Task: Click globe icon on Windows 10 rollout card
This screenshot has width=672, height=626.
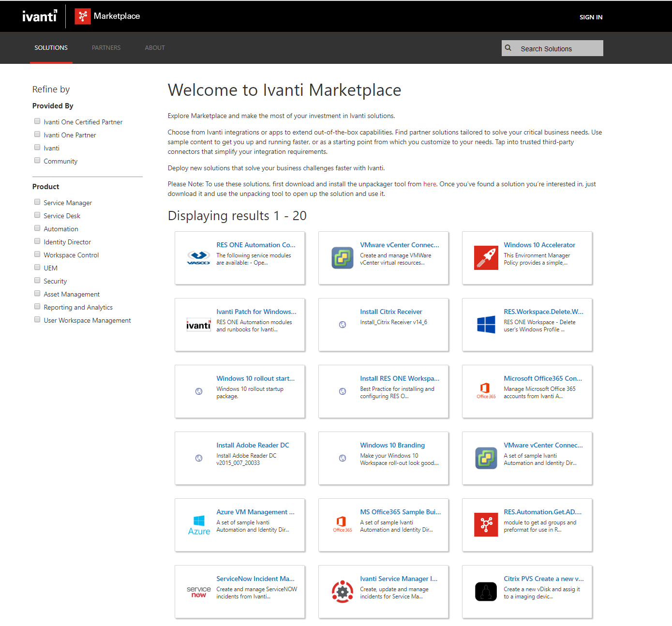Action: coord(198,391)
